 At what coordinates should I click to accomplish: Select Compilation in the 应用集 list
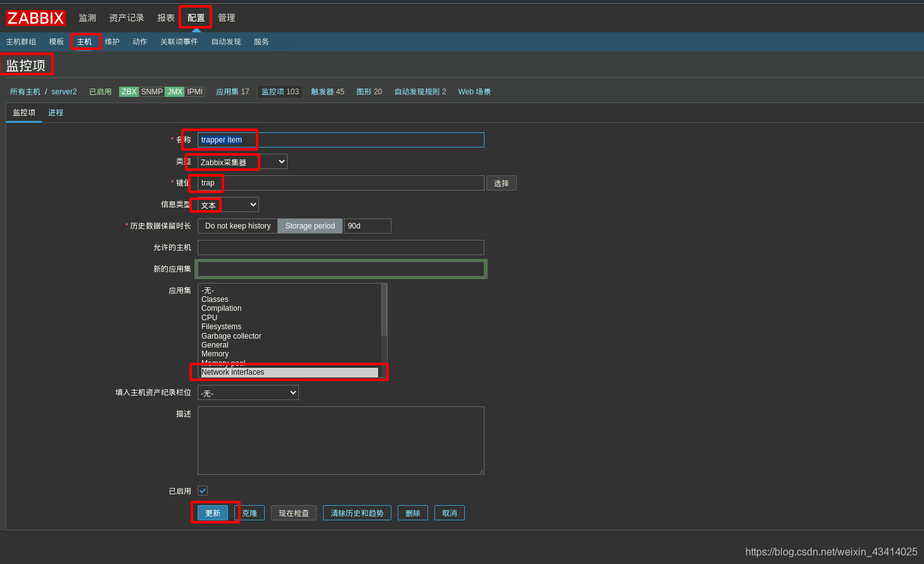coord(289,308)
